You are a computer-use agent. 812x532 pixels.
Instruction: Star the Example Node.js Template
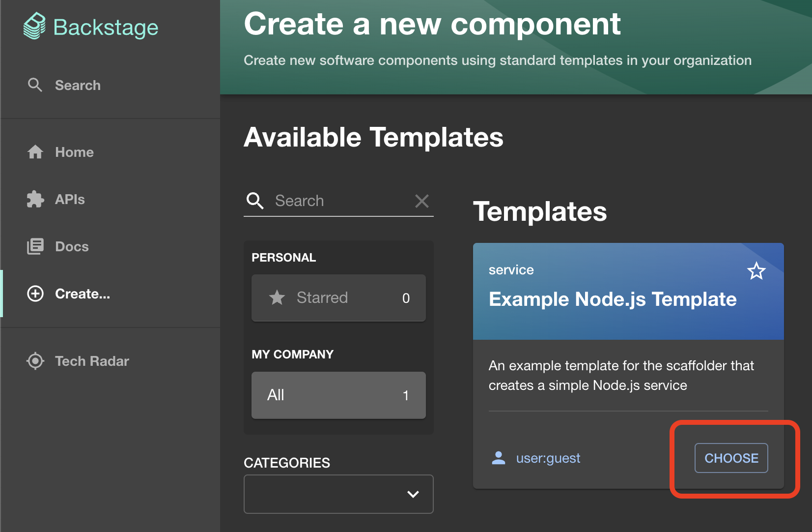pos(756,271)
